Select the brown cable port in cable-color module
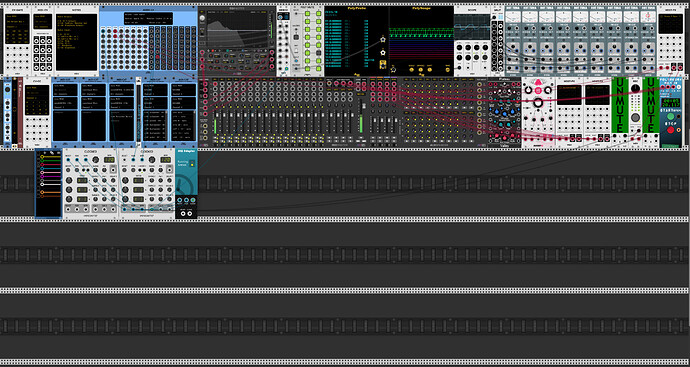The height and width of the screenshot is (367, 690). tap(42, 196)
